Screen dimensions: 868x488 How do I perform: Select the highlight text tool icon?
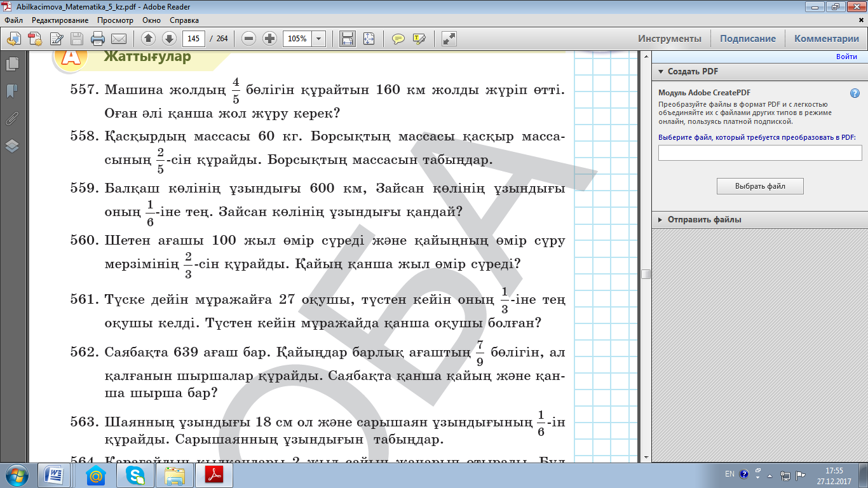coord(419,39)
